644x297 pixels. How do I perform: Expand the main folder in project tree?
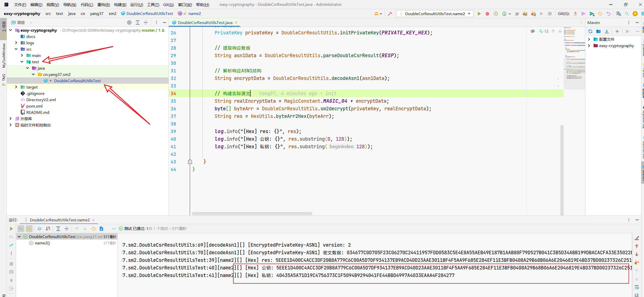click(22, 55)
